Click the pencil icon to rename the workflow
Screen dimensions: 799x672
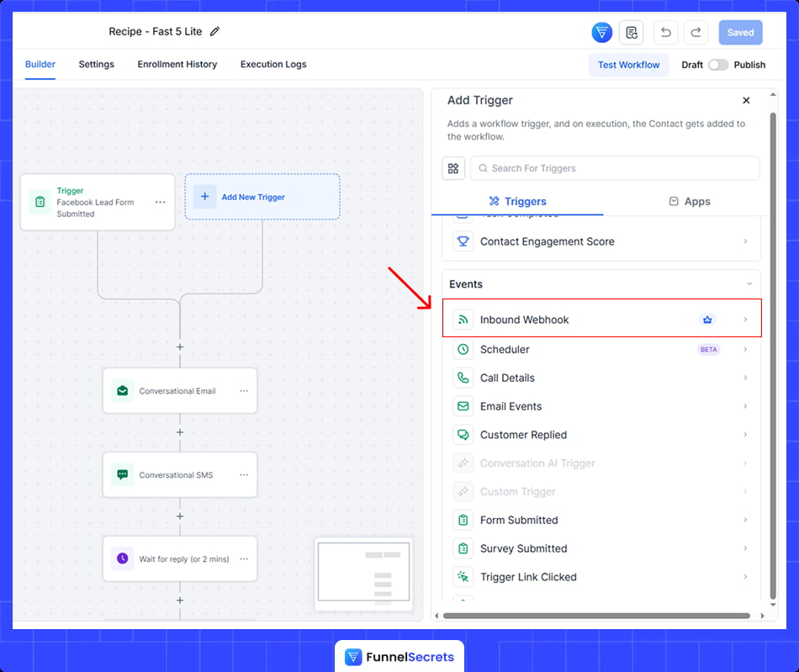click(x=214, y=32)
